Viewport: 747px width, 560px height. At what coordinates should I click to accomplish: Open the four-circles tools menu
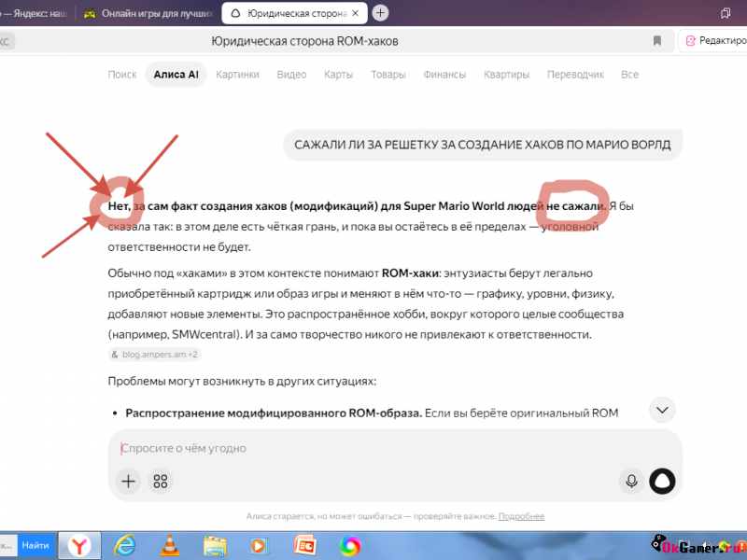pos(161,482)
